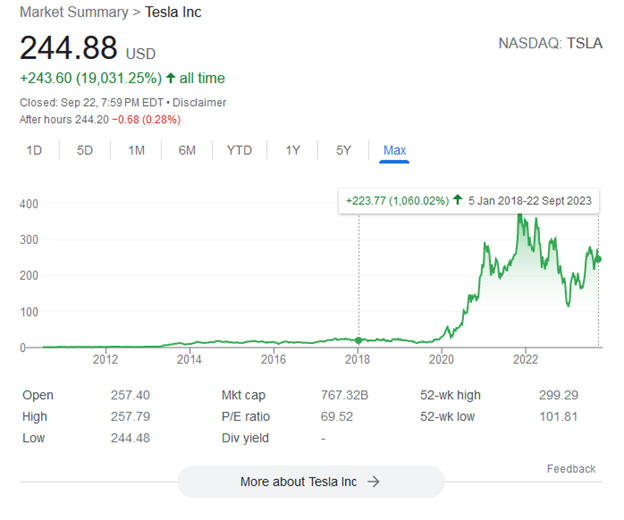The height and width of the screenshot is (520, 624).
Task: Click the NASDAQ: TSLA ticker label
Action: tap(551, 44)
